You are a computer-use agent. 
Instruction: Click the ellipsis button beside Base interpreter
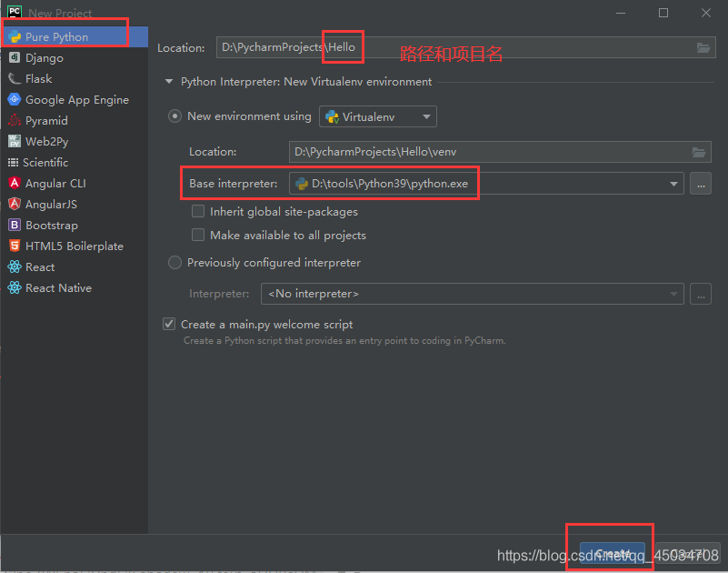coord(700,184)
